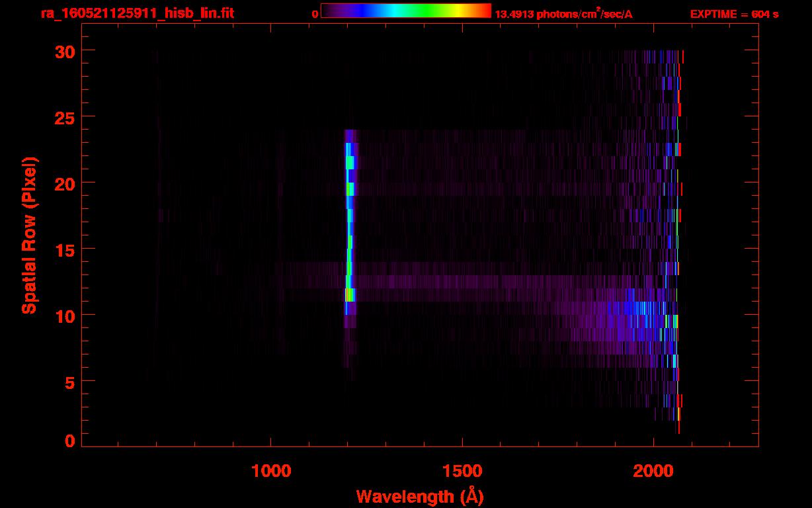Click the Wavelength (Å) axis title
The width and height of the screenshot is (812, 508).
420,496
